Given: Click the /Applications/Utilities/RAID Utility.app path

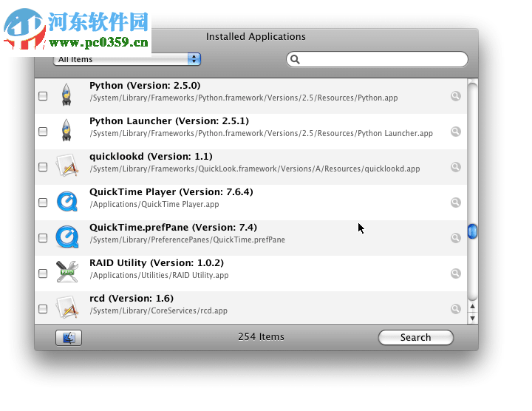Looking at the screenshot, I should point(159,275).
